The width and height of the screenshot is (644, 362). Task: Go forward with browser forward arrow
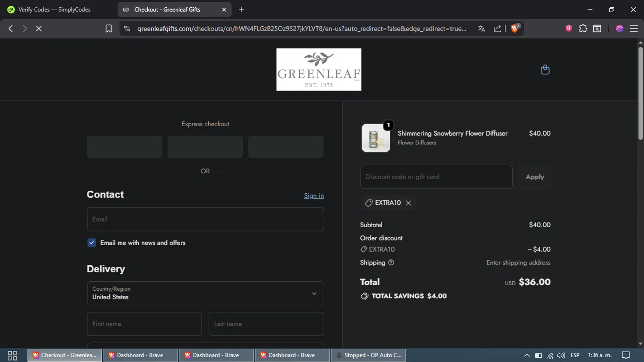pos(24,28)
